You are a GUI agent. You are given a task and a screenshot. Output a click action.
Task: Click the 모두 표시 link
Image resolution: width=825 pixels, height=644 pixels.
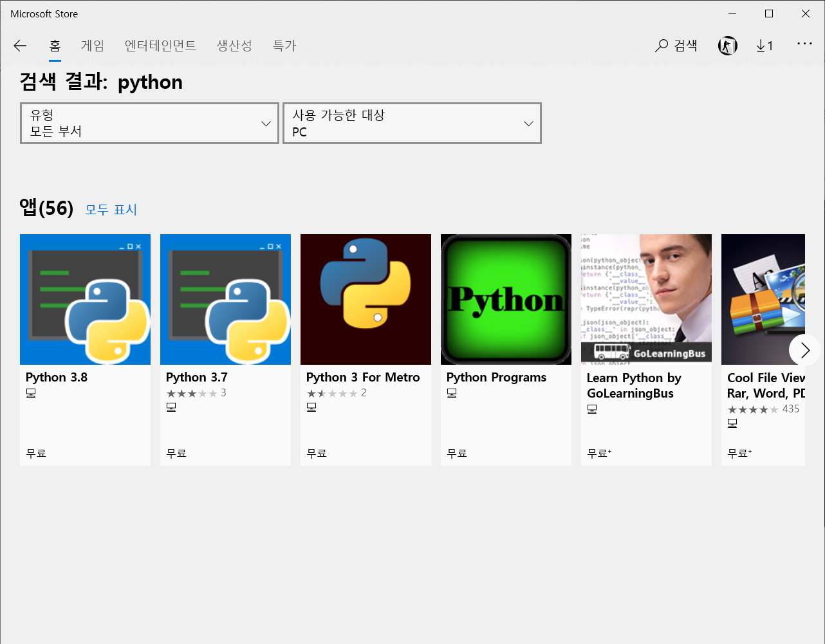[x=111, y=210]
